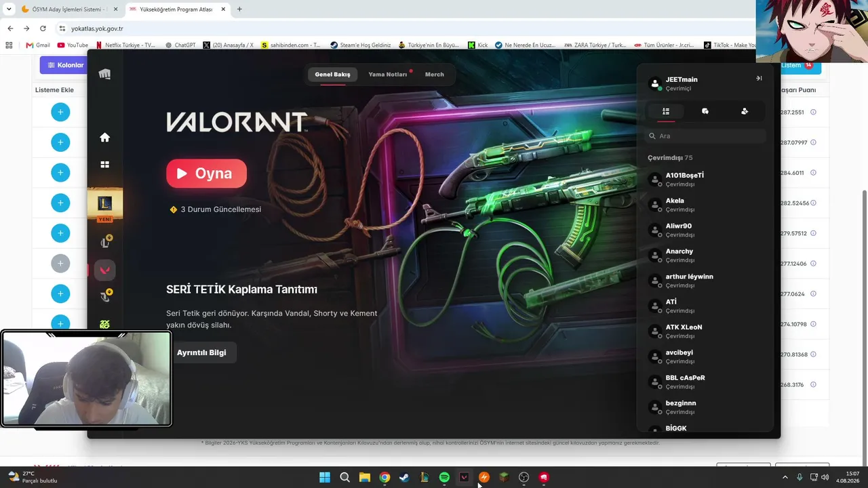Click the Ayrıntılı Bilgi button
Screen dimensions: 868x488
pos(201,353)
